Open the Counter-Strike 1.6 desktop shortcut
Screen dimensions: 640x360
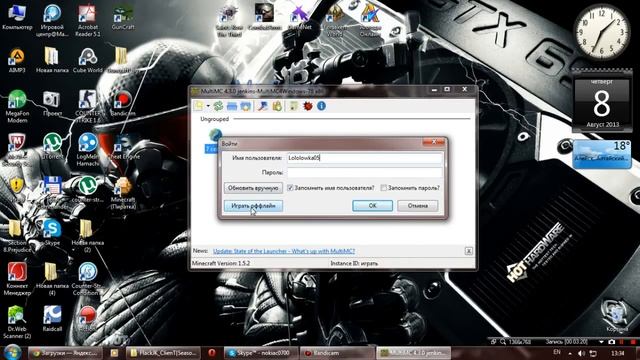click(87, 106)
